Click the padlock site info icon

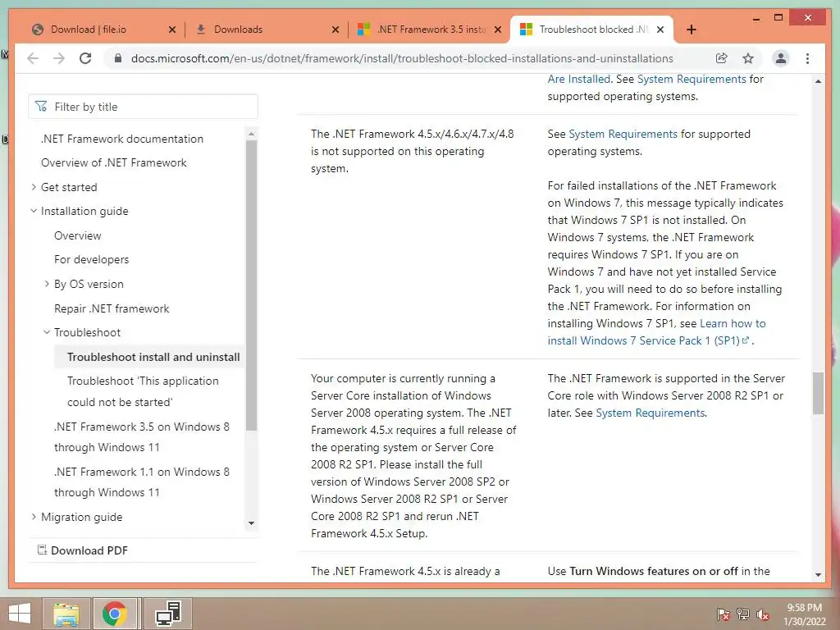point(118,58)
